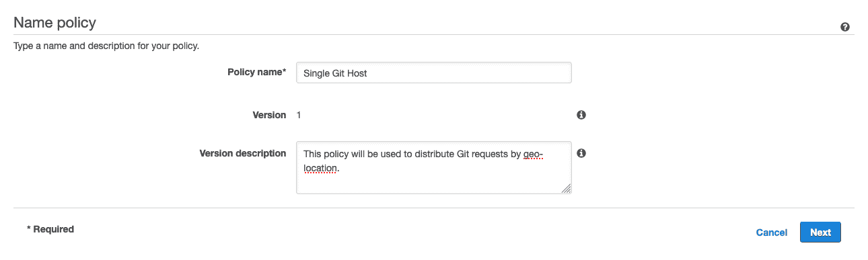
Task: Focus the Policy name input field
Action: [434, 73]
